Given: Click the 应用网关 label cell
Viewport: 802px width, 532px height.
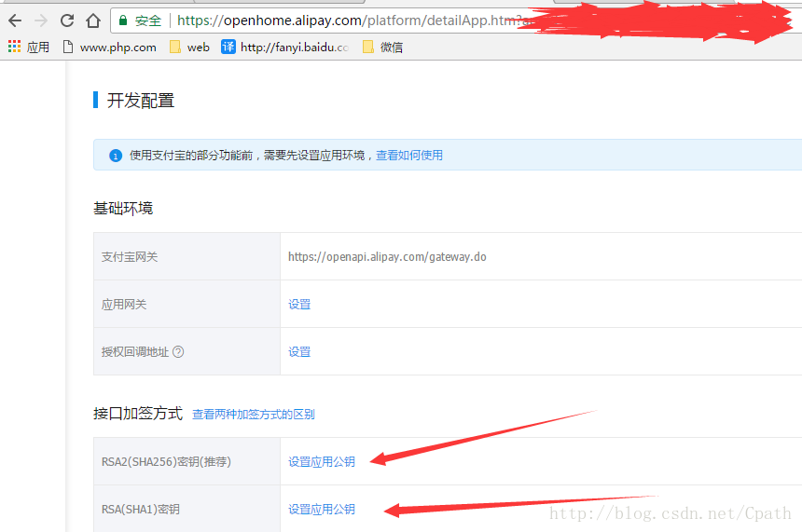Looking at the screenshot, I should pyautogui.click(x=187, y=304).
